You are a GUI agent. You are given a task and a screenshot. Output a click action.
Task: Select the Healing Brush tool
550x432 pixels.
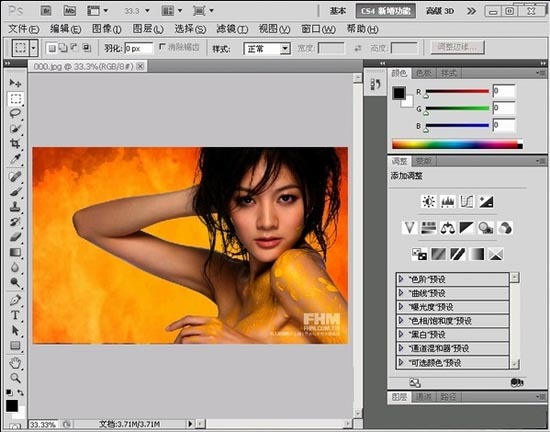click(x=15, y=176)
